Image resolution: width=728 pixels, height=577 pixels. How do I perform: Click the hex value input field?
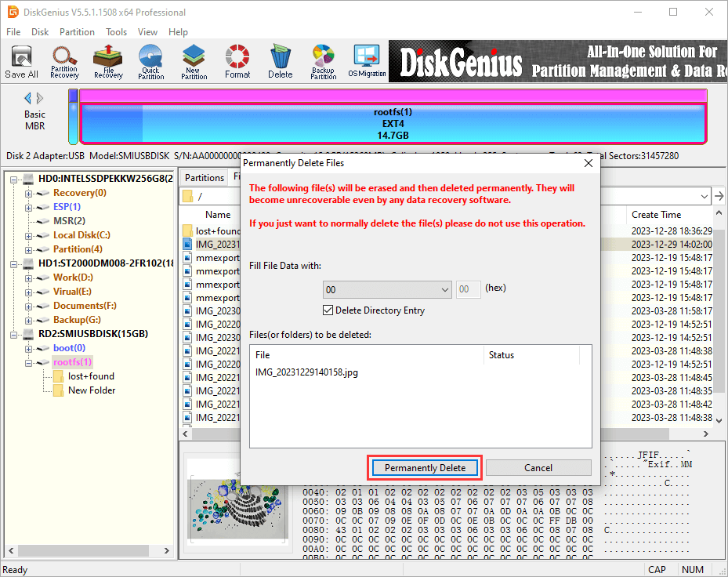point(468,289)
